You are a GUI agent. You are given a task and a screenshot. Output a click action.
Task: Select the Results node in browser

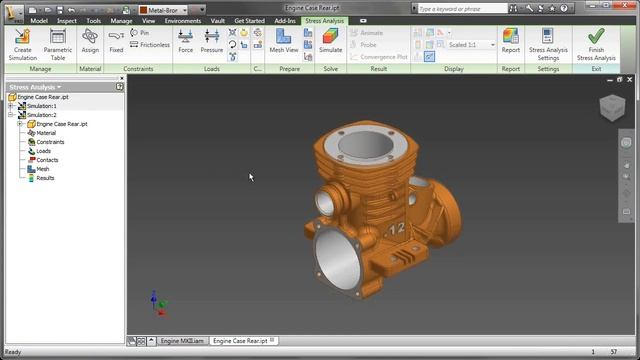(x=41, y=178)
